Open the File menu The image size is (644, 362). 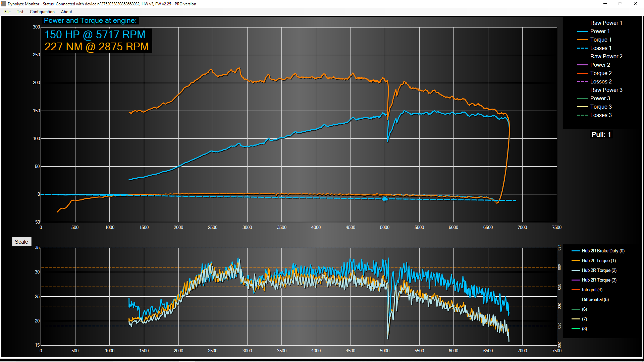[7, 12]
